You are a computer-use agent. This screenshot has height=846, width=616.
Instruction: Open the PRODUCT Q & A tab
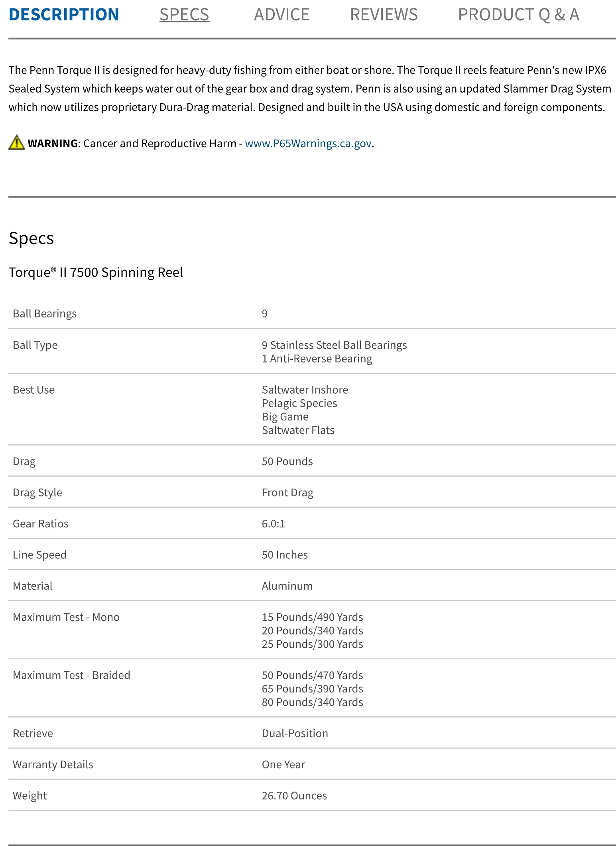point(518,15)
